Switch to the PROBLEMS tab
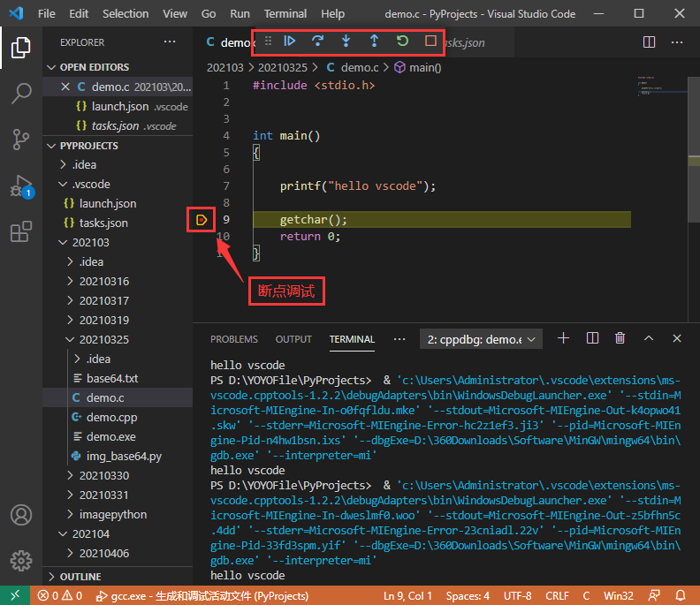The height and width of the screenshot is (605, 700). point(234,339)
